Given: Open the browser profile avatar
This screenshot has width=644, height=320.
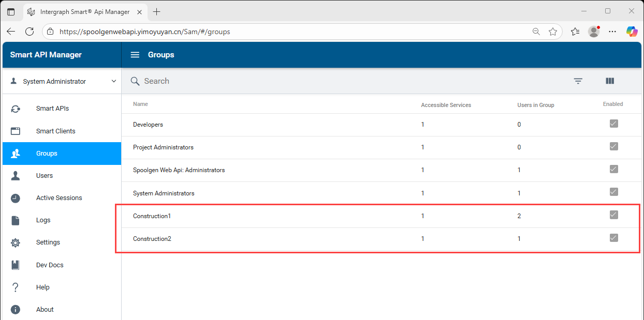Looking at the screenshot, I should click(x=594, y=32).
